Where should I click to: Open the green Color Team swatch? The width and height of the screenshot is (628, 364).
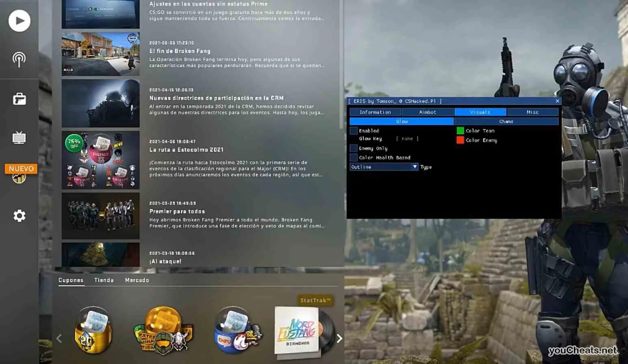point(460,131)
